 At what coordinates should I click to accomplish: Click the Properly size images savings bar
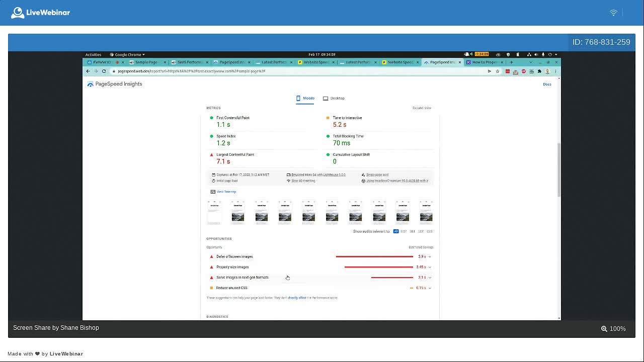[379, 267]
